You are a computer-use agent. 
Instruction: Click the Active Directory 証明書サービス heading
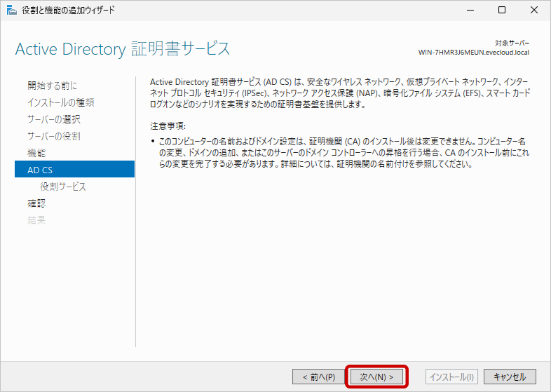123,49
